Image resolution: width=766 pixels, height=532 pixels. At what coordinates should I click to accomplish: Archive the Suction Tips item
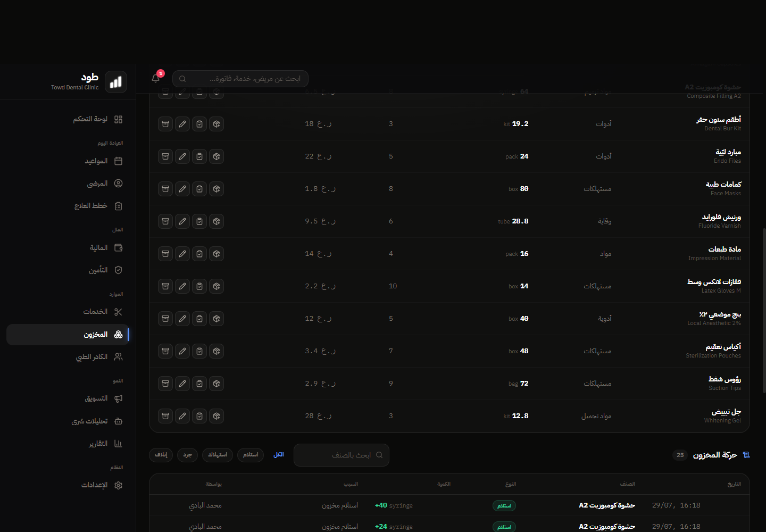click(165, 384)
